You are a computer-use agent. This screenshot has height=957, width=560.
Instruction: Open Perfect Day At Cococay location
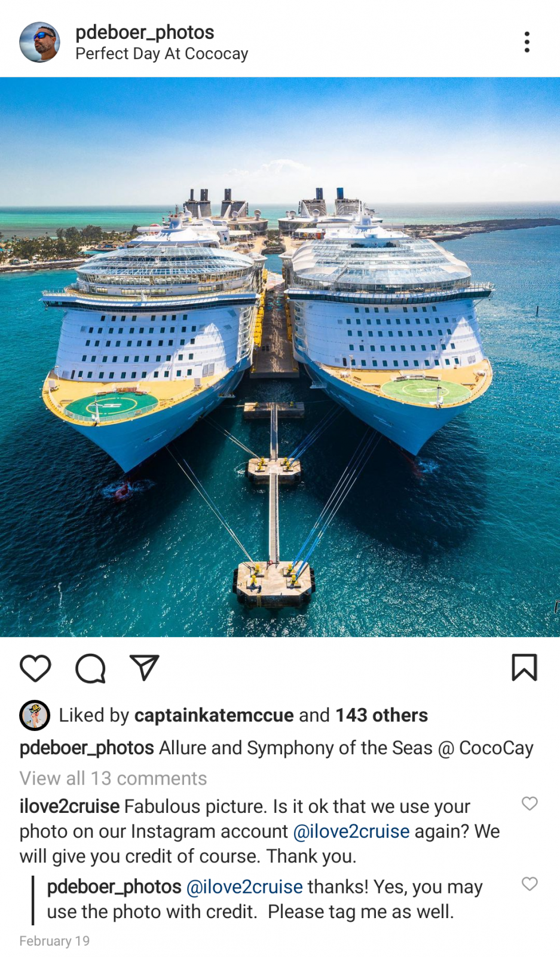tap(161, 54)
